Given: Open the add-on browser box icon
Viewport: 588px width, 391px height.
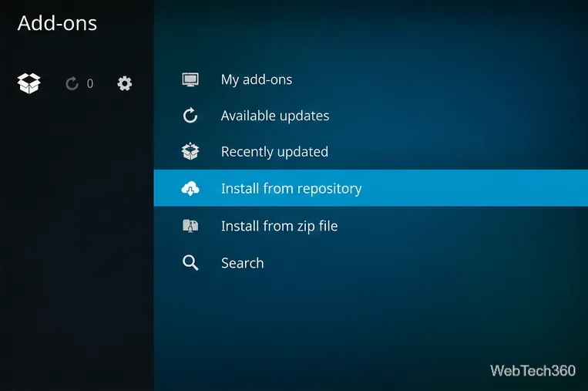Looking at the screenshot, I should click(x=29, y=83).
